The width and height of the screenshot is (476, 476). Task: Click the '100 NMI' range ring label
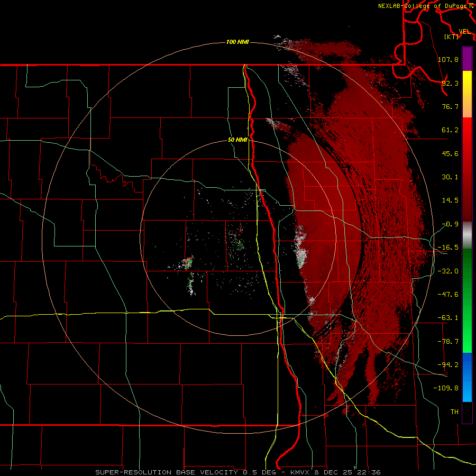point(237,42)
